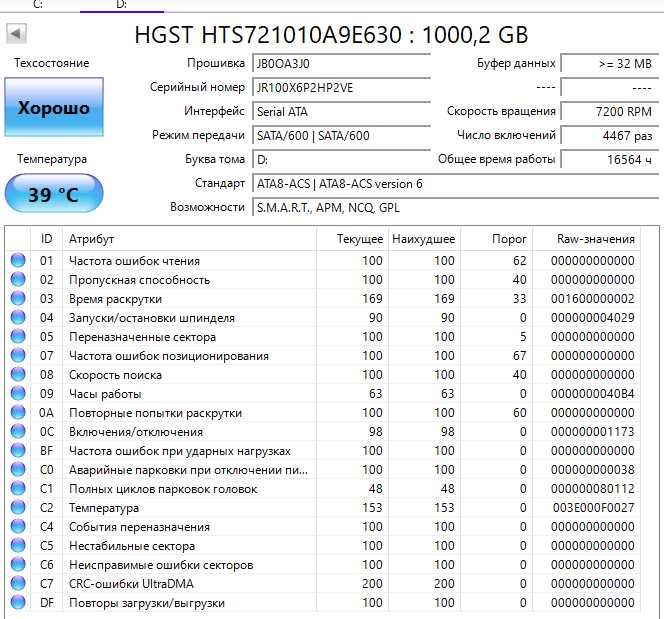The width and height of the screenshot is (664, 619).
Task: Select the Пропускная способность row
Action: pos(323,279)
